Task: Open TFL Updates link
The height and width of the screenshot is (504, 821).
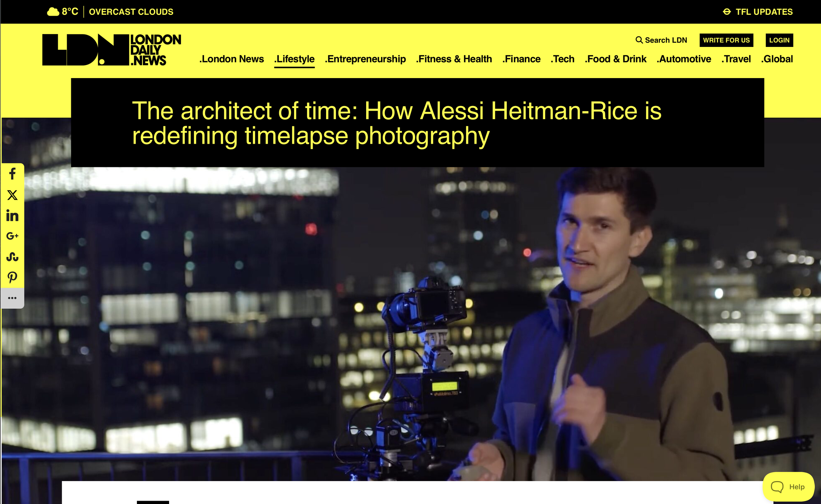Action: pyautogui.click(x=758, y=12)
